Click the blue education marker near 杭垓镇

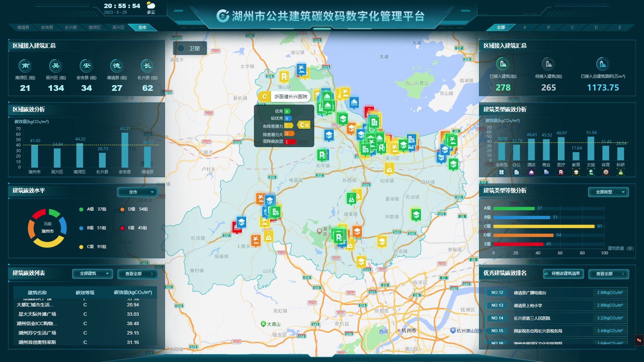[241, 222]
